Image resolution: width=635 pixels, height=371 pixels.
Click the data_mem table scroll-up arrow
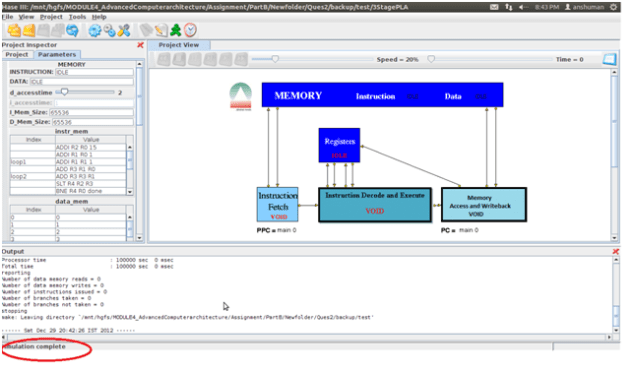click(130, 217)
